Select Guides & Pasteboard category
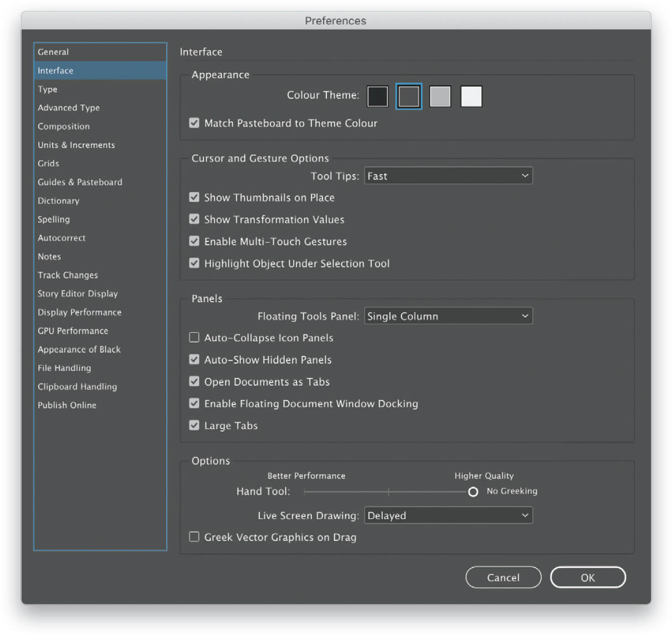This screenshot has width=672, height=635. click(100, 182)
